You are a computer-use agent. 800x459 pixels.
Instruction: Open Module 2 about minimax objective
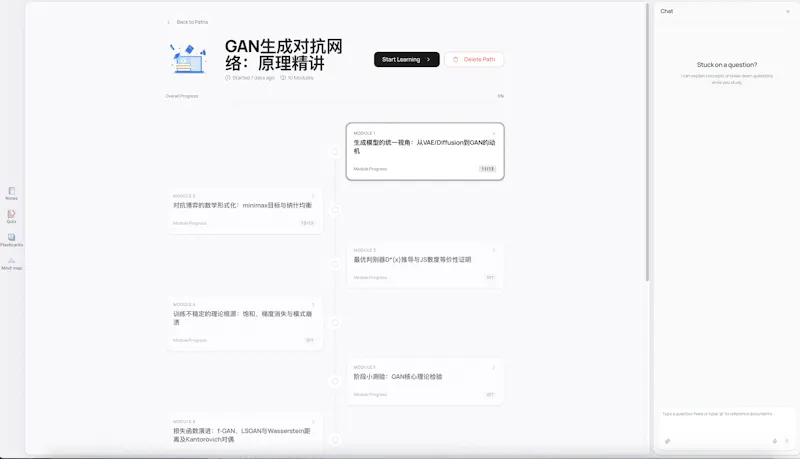coord(244,211)
